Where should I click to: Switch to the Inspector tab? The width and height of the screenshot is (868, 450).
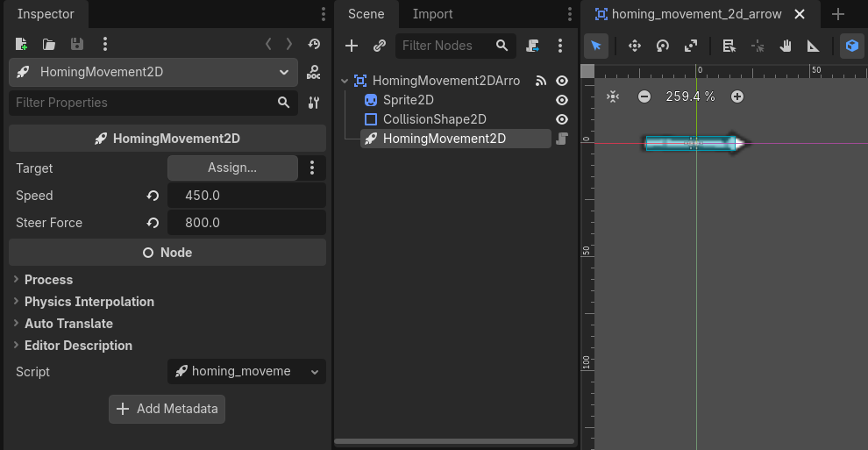click(46, 14)
